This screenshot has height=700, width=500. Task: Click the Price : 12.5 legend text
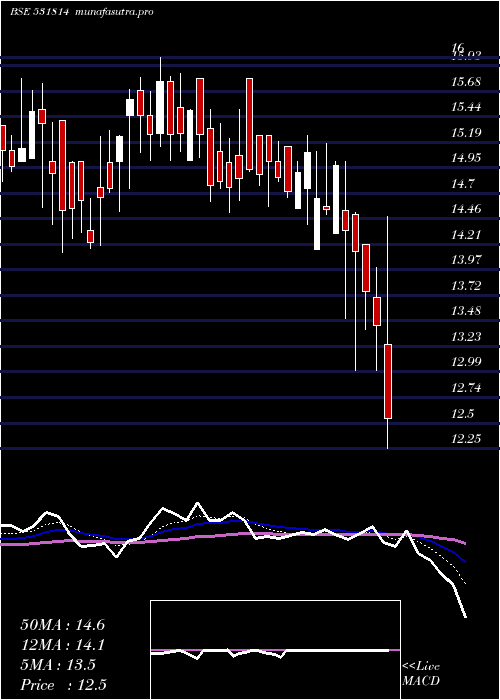coord(63,684)
